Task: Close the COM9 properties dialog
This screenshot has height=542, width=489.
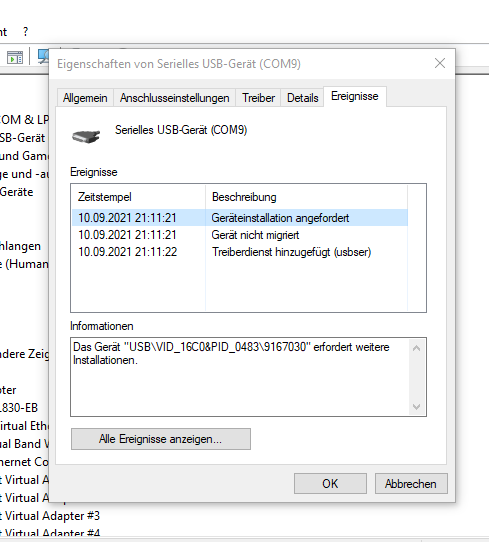Action: click(x=440, y=63)
